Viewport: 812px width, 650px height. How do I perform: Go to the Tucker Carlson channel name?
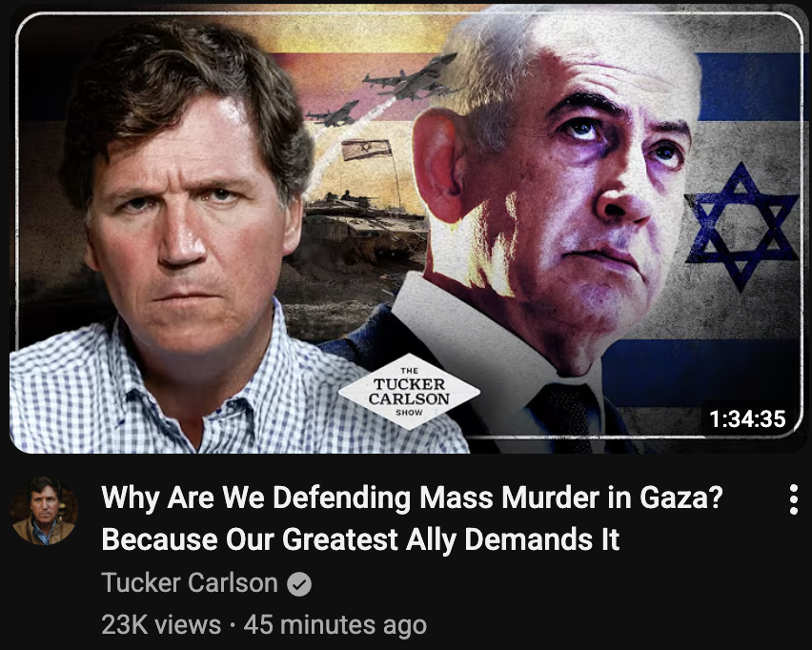coord(190,583)
